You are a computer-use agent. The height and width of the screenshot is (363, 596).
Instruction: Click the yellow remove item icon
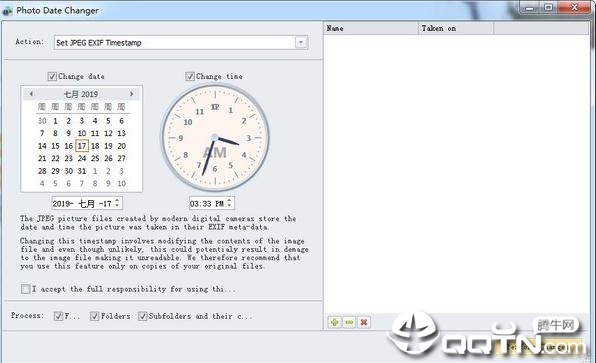[x=349, y=322]
